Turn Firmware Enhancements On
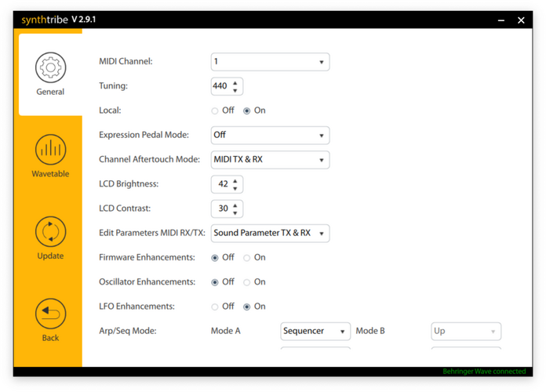546x392 pixels. (x=247, y=258)
